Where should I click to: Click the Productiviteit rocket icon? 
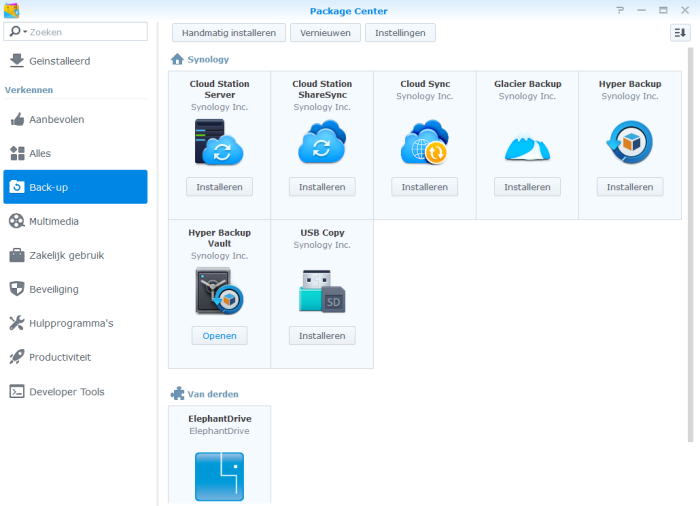coord(17,357)
